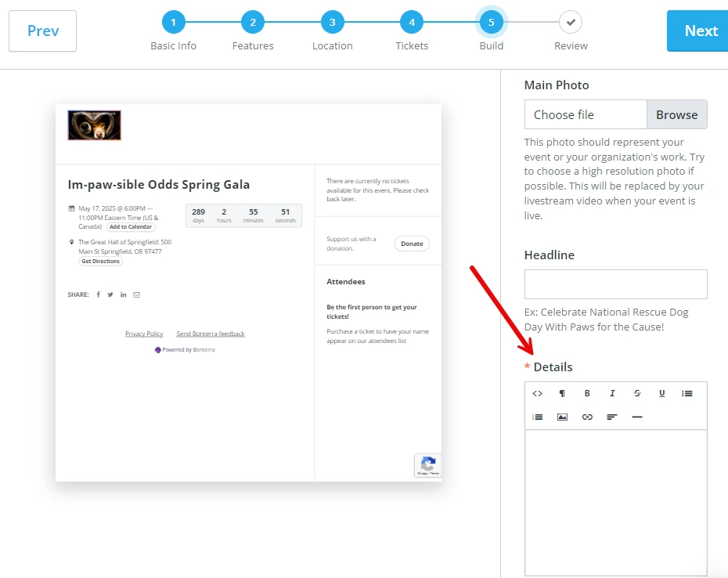Insert image in Details editor

562,417
